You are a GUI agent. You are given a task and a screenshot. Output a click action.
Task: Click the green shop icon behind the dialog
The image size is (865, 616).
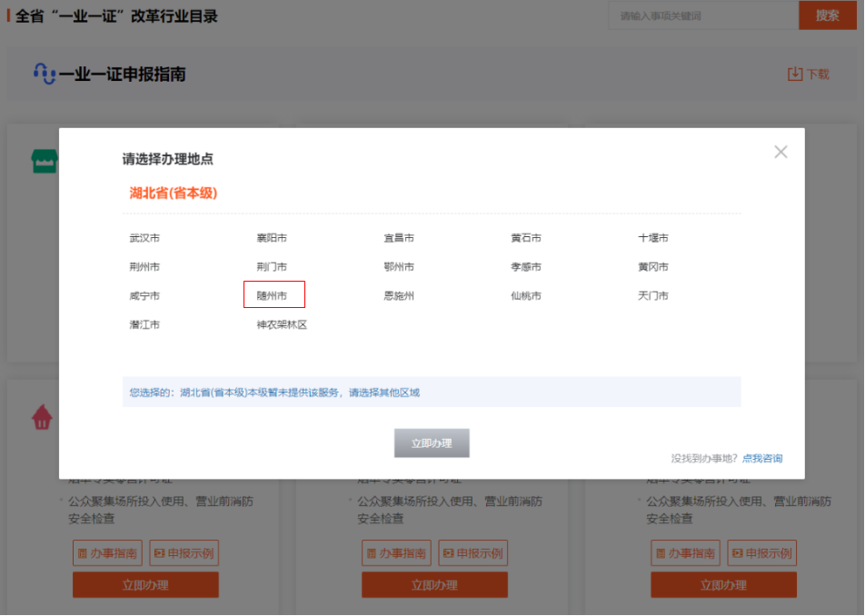45,161
